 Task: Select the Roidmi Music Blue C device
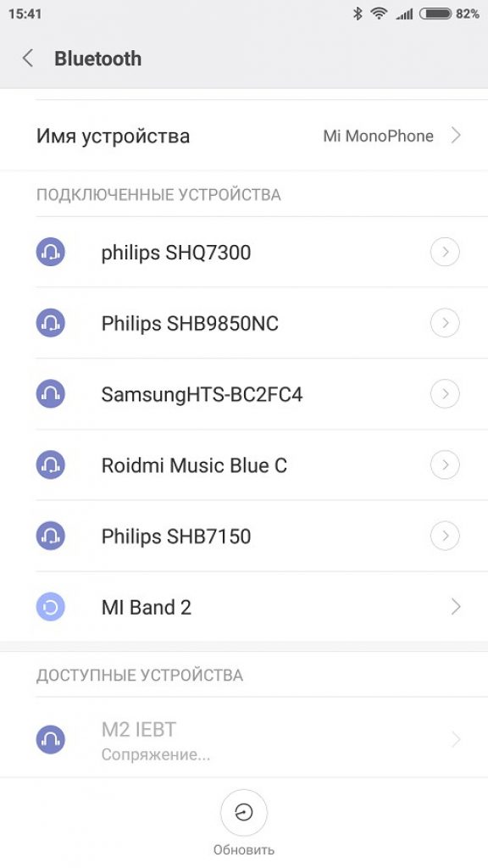coord(244,465)
